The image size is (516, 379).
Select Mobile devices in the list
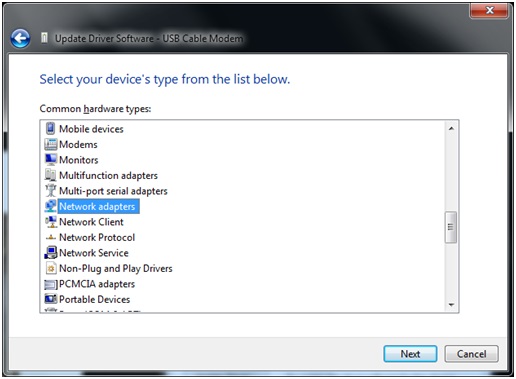click(91, 129)
